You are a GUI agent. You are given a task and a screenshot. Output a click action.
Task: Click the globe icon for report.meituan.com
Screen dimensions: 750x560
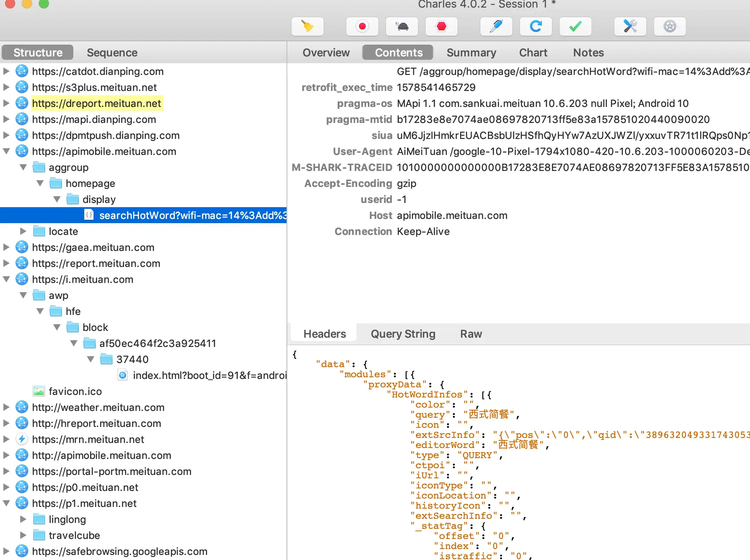pos(22,263)
